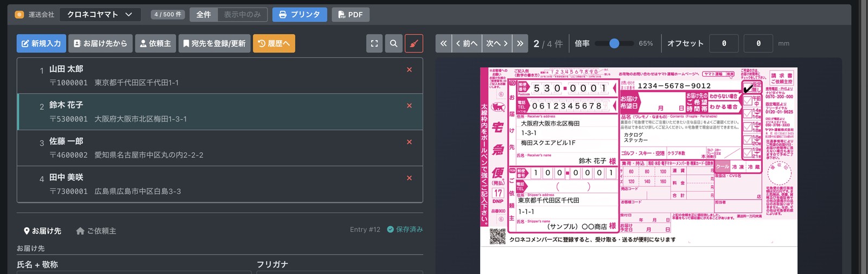Click the Entry #12 label
This screenshot has width=868, height=274.
tap(365, 230)
